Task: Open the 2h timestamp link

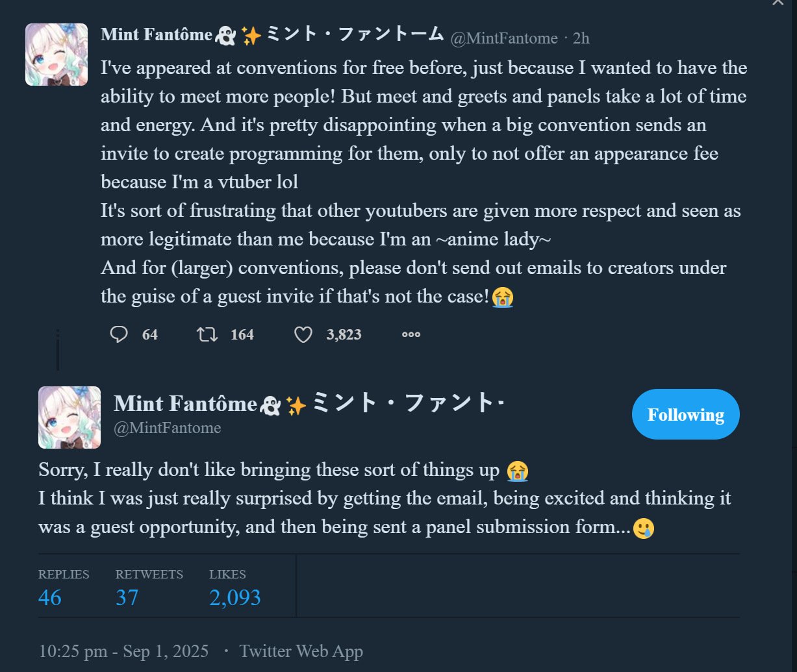Action: (581, 38)
